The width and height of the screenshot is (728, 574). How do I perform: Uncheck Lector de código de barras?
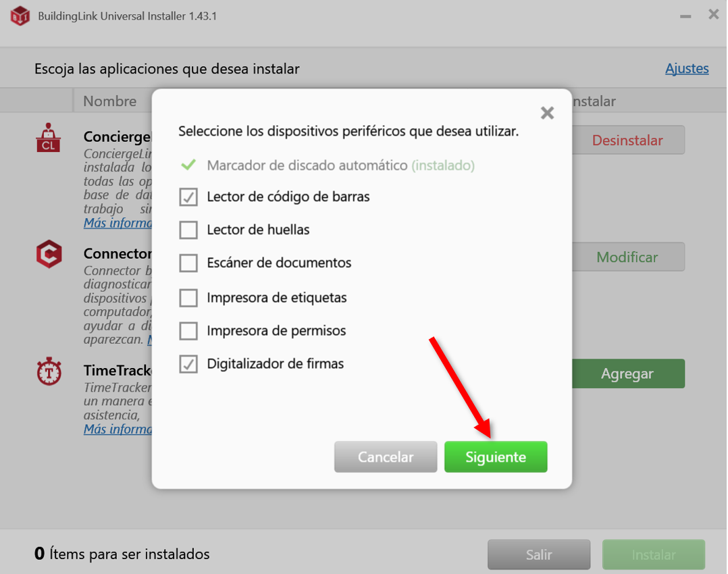188,197
